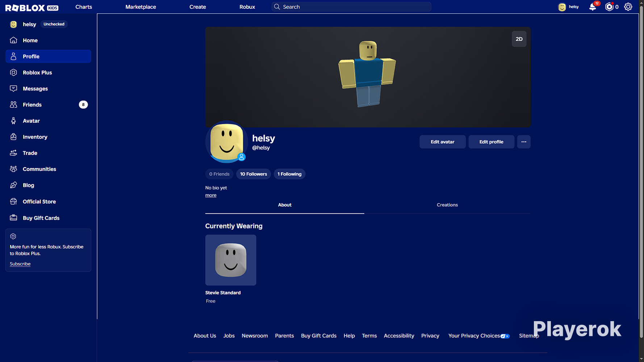Screen dimensions: 644x362
Task: Toggle the 2D avatar view button
Action: point(519,39)
